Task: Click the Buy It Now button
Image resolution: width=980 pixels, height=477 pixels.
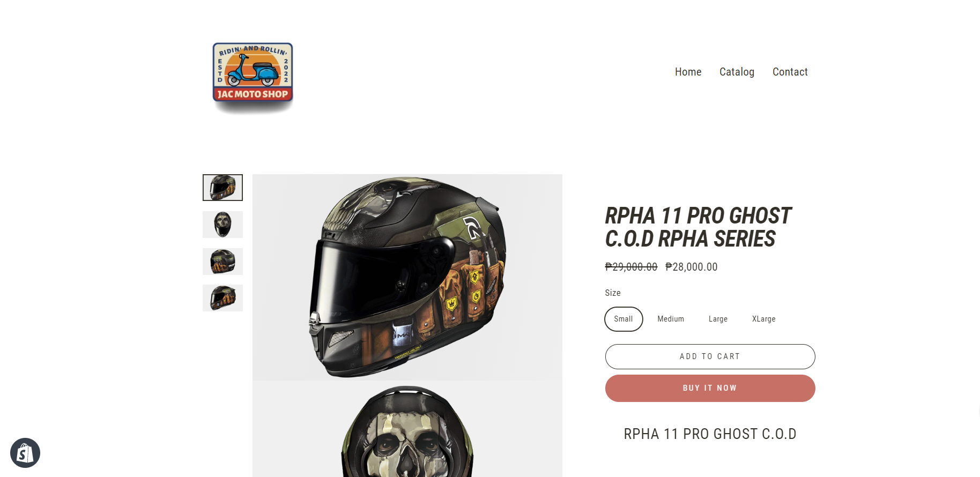Action: [710, 388]
